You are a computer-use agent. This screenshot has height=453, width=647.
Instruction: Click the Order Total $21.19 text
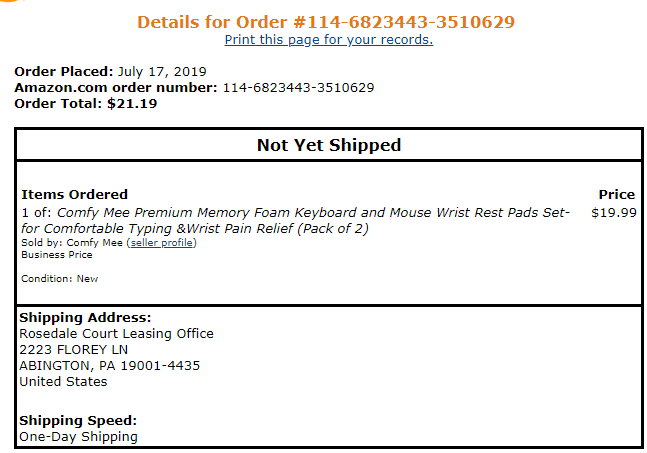(85, 103)
